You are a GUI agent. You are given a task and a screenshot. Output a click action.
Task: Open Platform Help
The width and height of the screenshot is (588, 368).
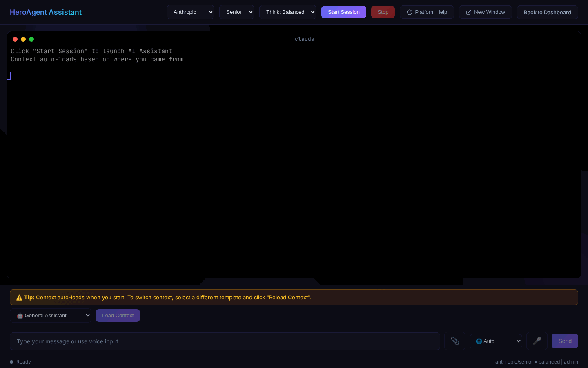tap(427, 12)
